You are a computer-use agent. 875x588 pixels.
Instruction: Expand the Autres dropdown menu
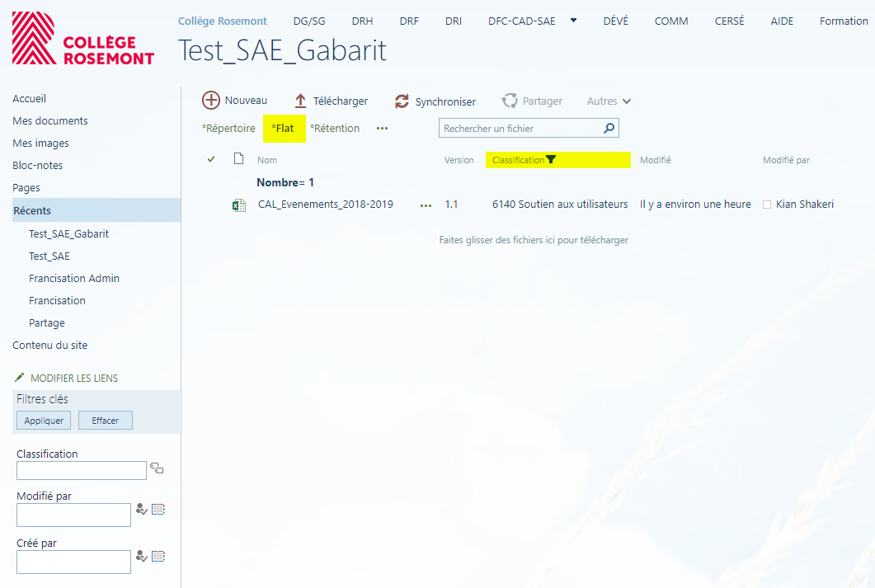click(x=609, y=101)
